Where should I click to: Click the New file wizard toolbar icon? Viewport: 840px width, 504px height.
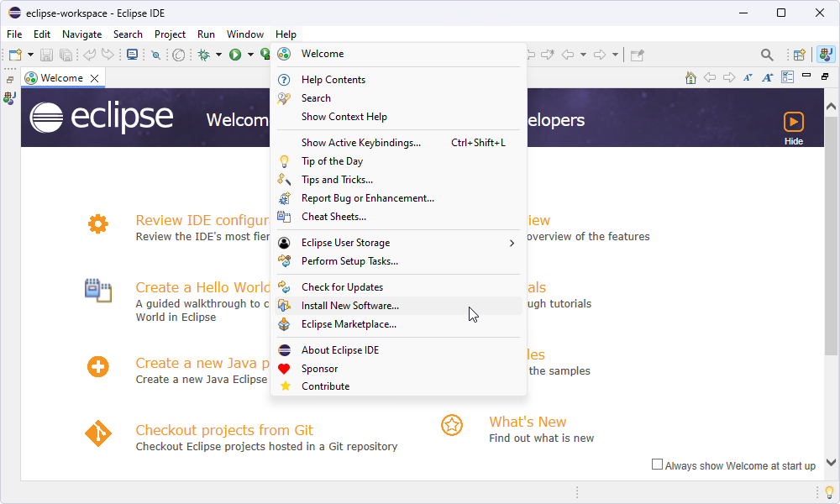pyautogui.click(x=15, y=55)
